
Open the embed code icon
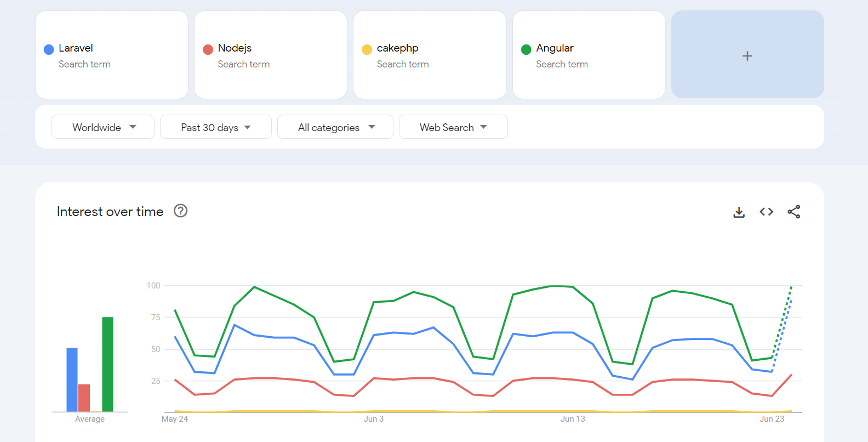(766, 212)
